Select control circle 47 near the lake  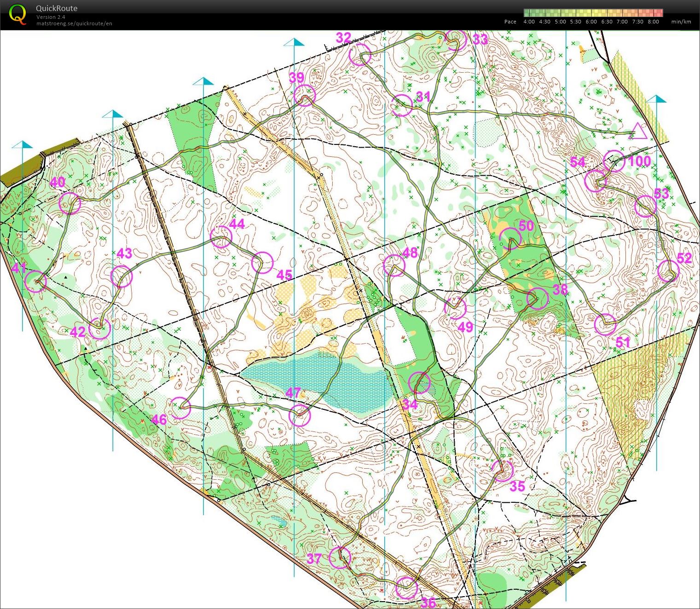300,416
